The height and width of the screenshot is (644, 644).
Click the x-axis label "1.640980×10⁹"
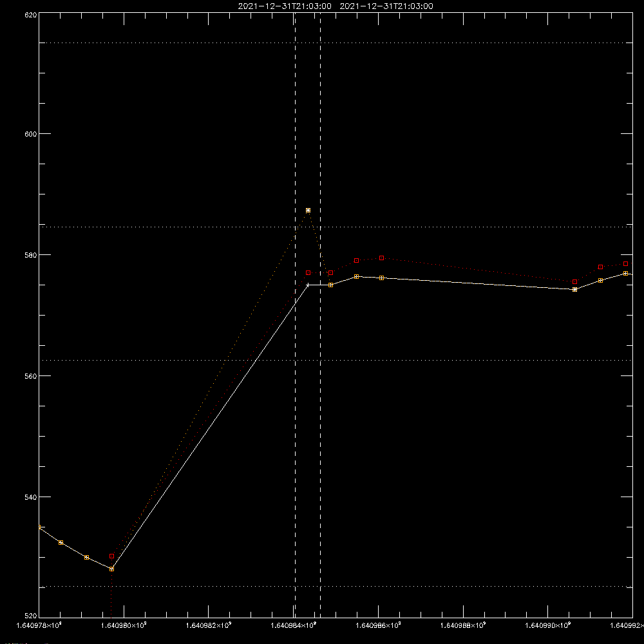click(124, 625)
